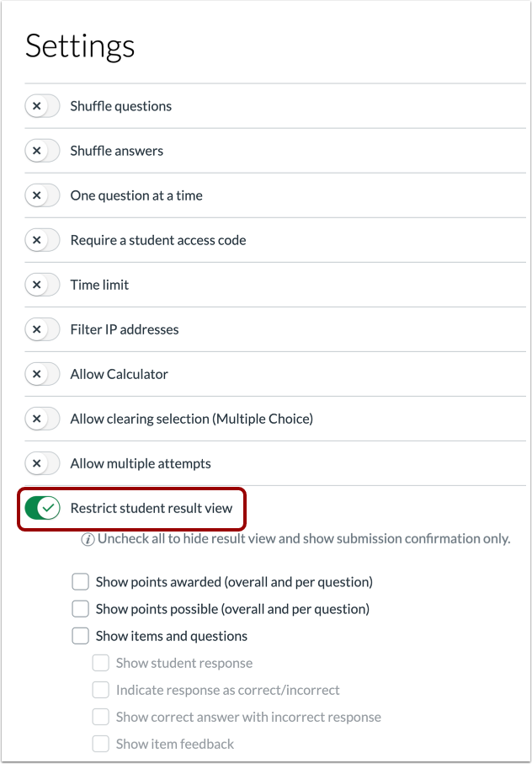Switch on the Time limit toggle
The width and height of the screenshot is (532, 764).
click(42, 285)
